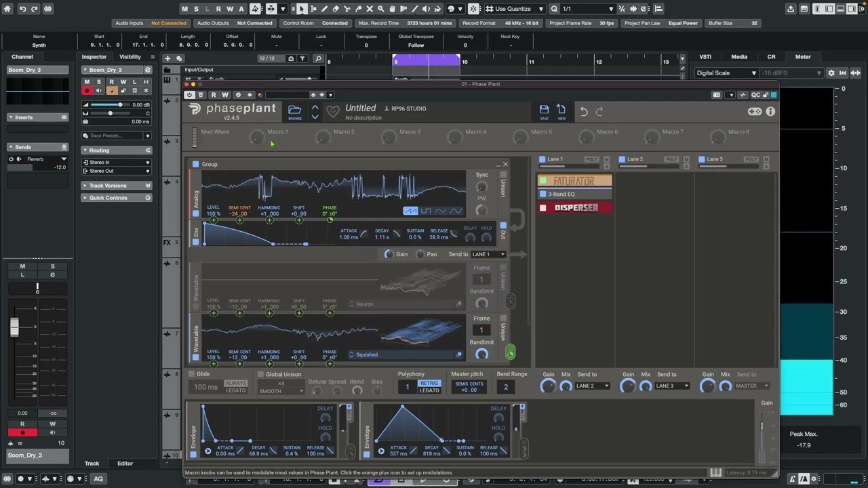868x488 pixels.
Task: Switch to the VSTI tab
Action: point(705,57)
